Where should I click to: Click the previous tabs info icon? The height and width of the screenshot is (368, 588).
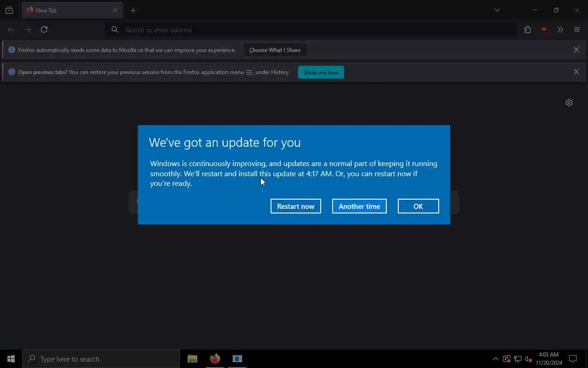point(12,72)
